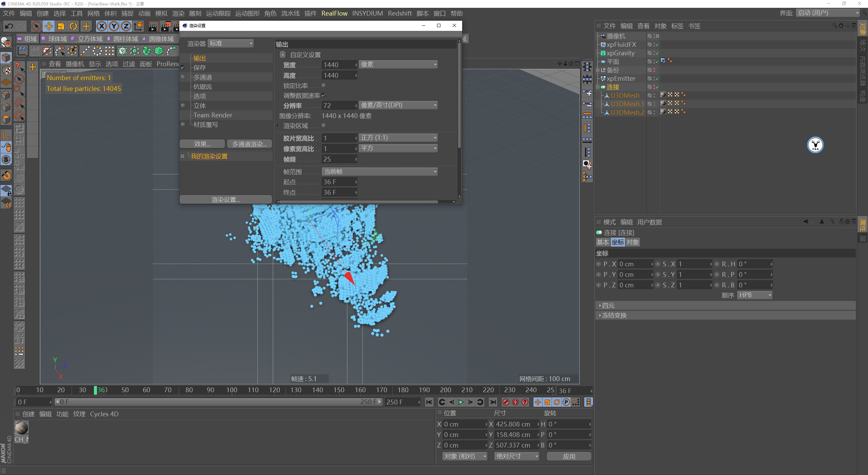Switch to the 对象 attribute tab

tap(632, 242)
